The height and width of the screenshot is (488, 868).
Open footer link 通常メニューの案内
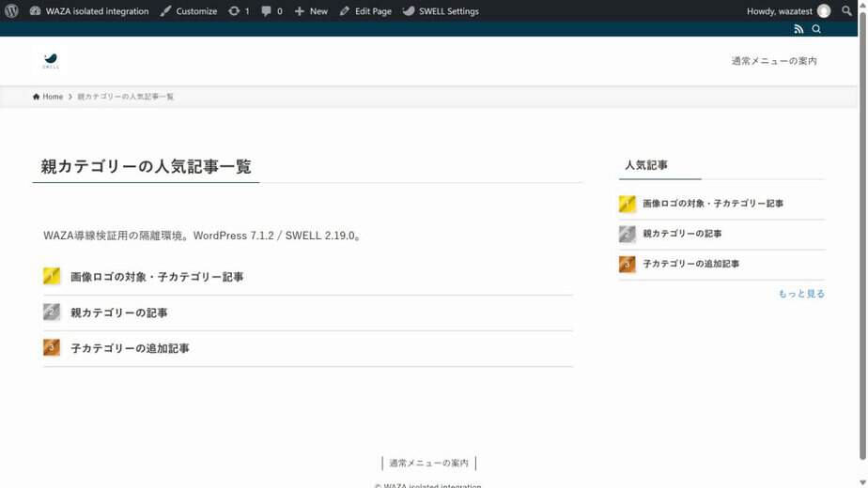point(428,463)
